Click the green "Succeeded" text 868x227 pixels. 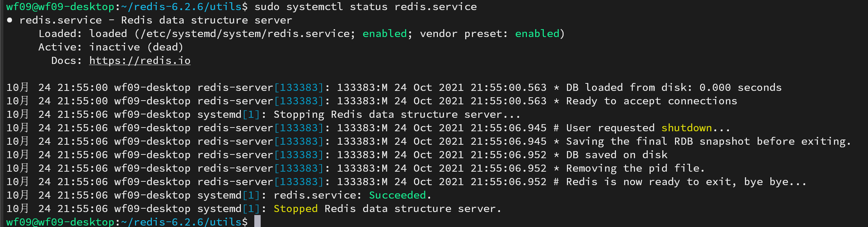[x=398, y=195]
